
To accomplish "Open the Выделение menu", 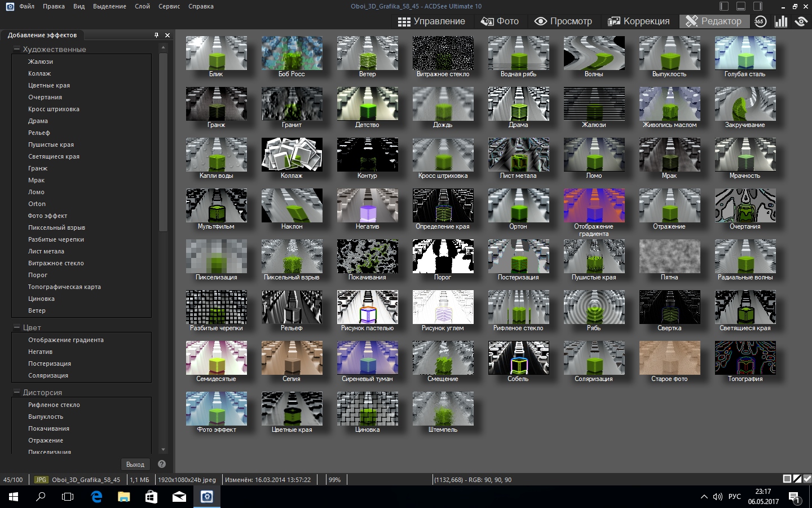I will (x=109, y=6).
